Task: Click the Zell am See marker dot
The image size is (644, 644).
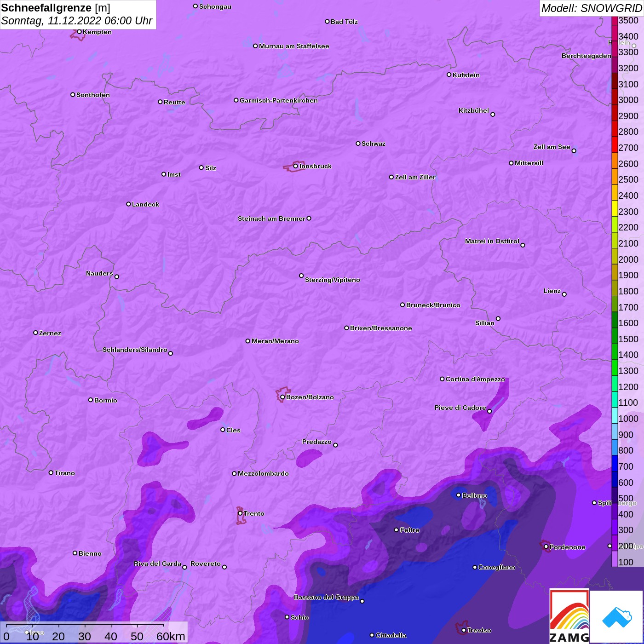Action: click(574, 151)
